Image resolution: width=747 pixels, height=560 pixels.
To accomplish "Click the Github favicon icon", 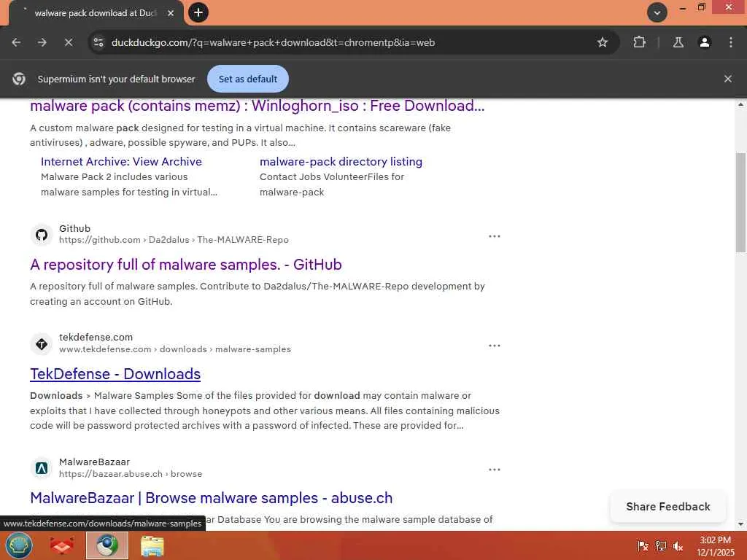I will pos(42,235).
